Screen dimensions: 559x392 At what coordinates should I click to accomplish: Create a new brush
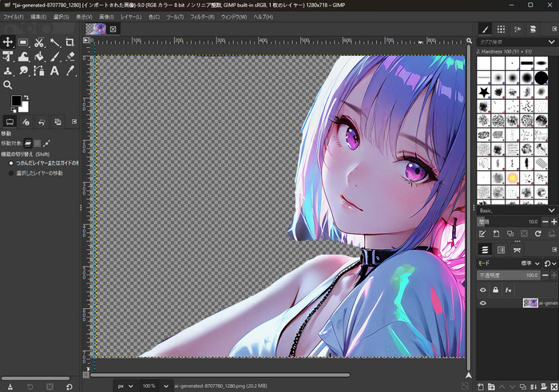(496, 234)
